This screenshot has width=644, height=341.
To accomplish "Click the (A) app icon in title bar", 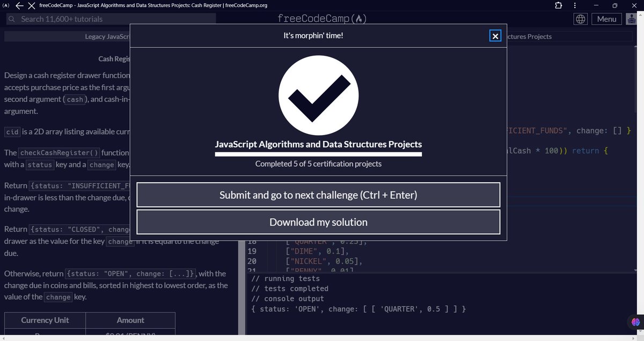I will pyautogui.click(x=5, y=5).
